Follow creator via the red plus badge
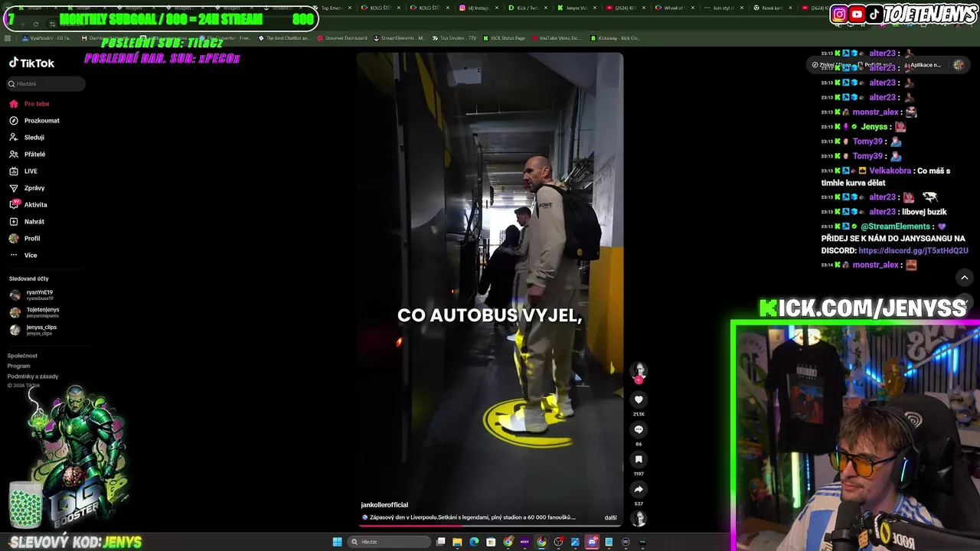 click(639, 380)
